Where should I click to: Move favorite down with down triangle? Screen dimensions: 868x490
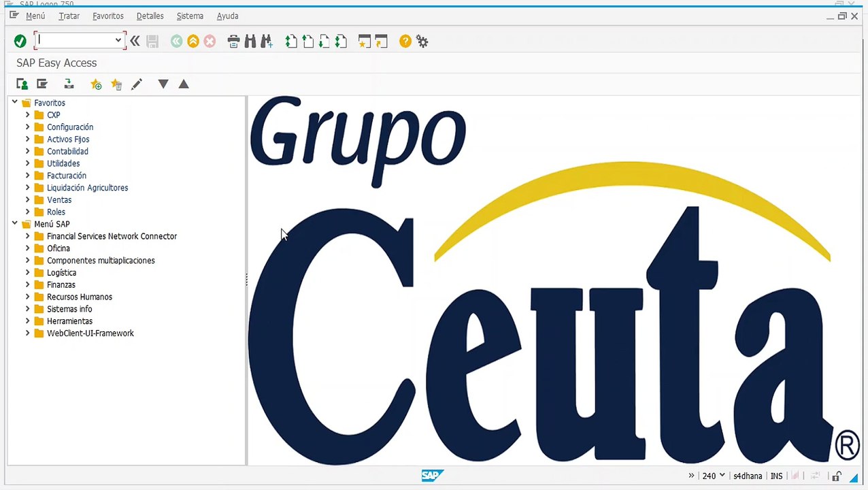point(163,84)
